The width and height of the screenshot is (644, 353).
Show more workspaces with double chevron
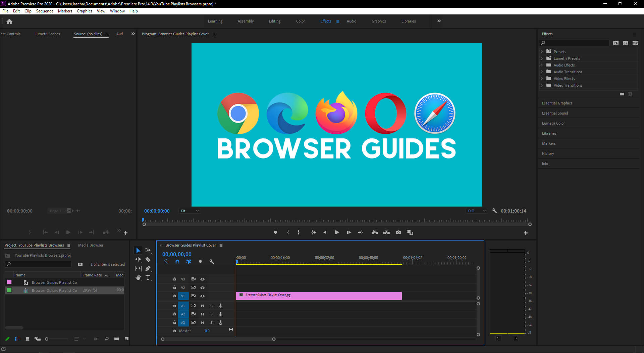[439, 21]
